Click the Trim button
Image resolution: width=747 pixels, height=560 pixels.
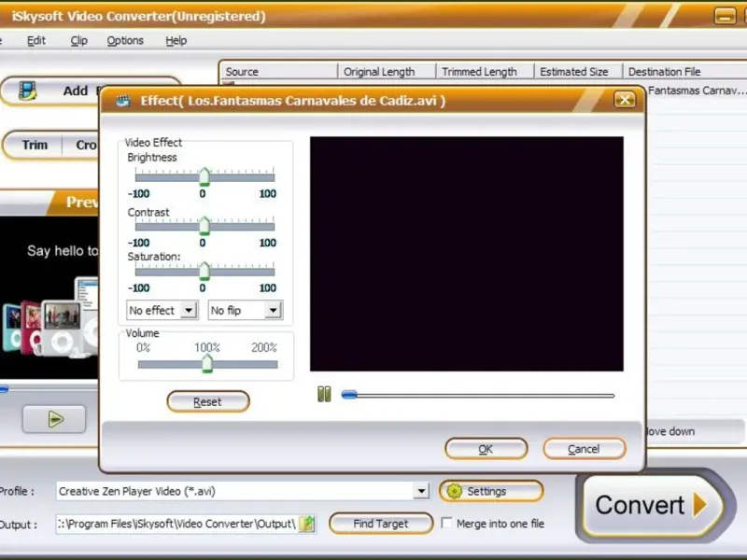35,145
